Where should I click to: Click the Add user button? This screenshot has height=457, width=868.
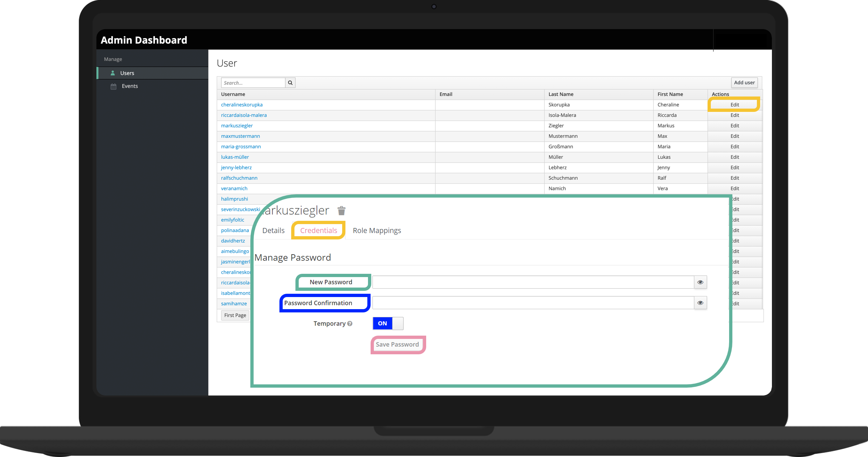744,82
